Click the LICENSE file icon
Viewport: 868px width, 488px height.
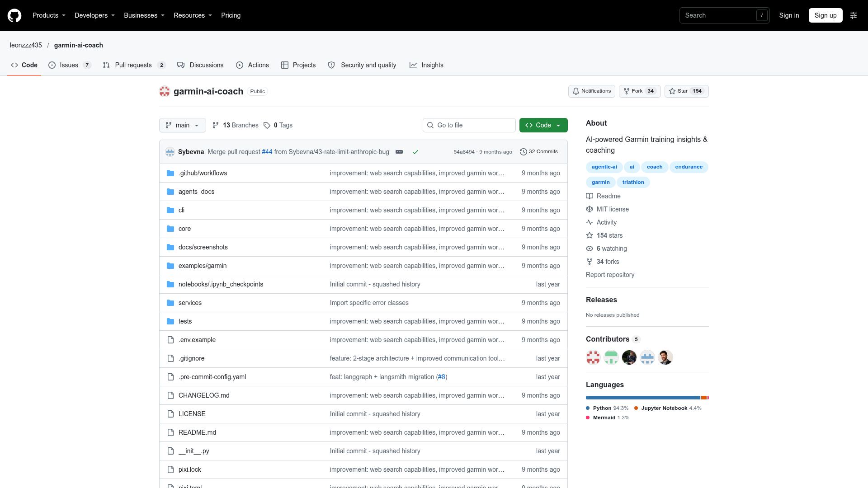(x=170, y=414)
